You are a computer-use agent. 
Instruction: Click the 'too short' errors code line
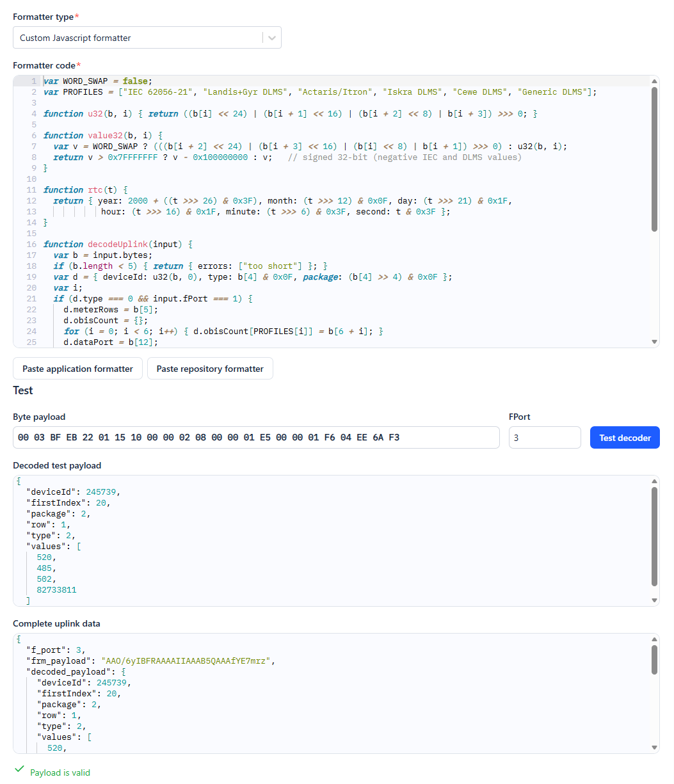[191, 266]
